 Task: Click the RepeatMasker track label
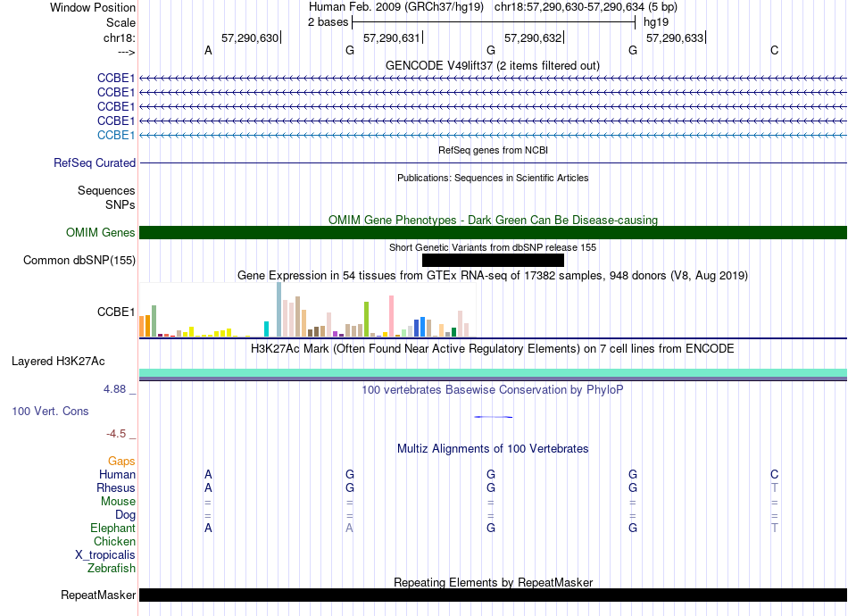[98, 595]
